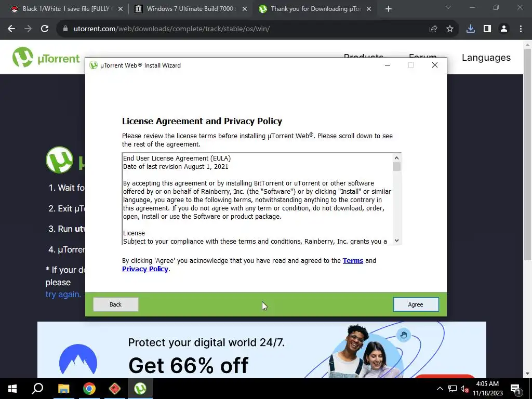
Task: Click uTorrent icon in taskbar
Action: coord(140,389)
